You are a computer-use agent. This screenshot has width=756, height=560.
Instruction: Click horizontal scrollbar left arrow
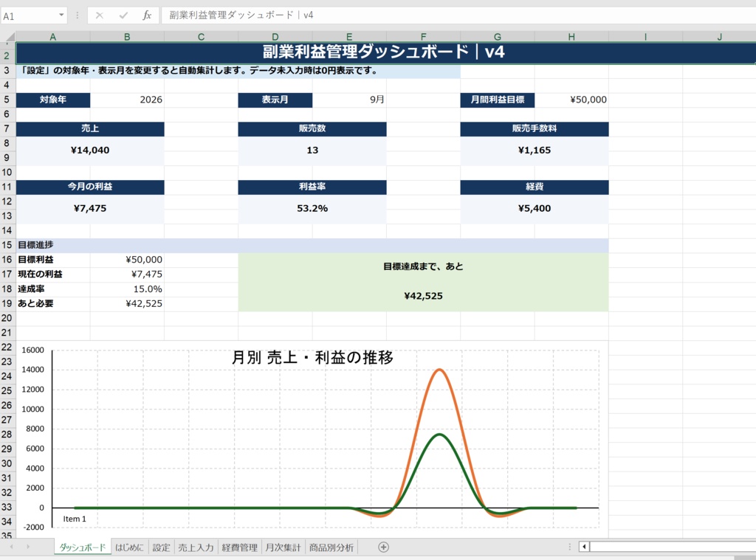click(x=584, y=547)
